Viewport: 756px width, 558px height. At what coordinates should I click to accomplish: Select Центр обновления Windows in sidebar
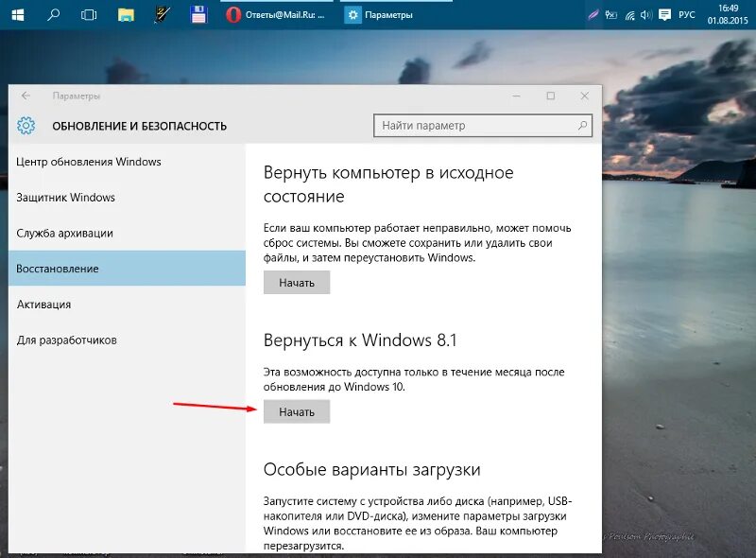(x=127, y=162)
